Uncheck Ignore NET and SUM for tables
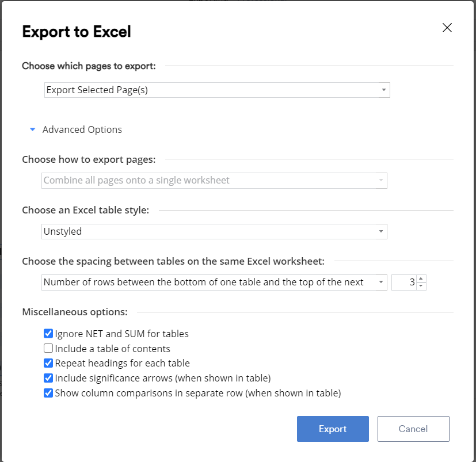Viewport: 476px width, 462px height. tap(48, 333)
